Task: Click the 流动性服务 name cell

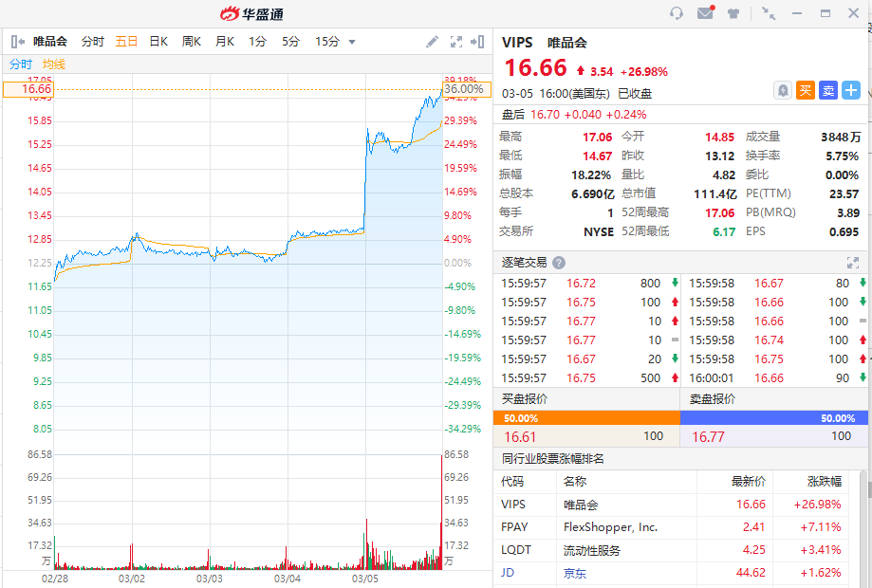Action: (592, 550)
